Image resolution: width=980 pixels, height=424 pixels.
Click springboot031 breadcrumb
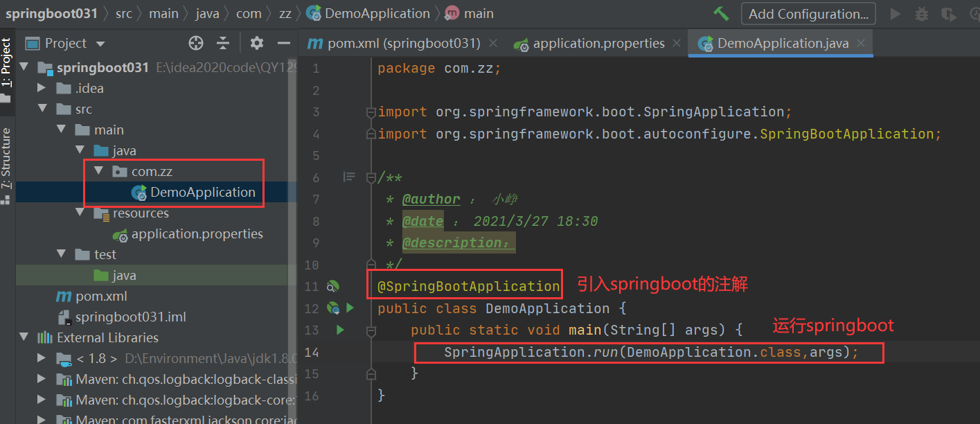51,13
